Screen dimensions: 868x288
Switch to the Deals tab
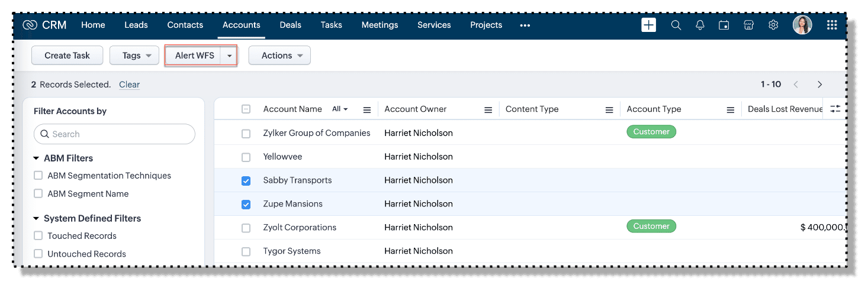coord(290,25)
